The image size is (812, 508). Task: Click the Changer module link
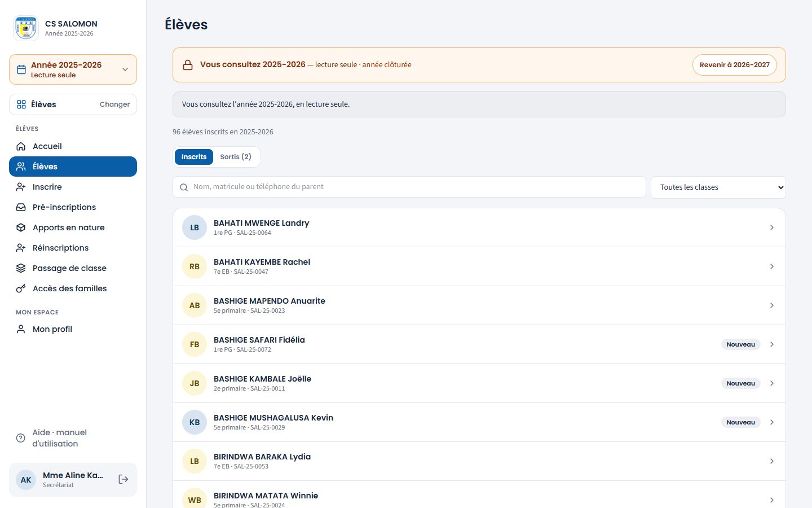tap(114, 104)
